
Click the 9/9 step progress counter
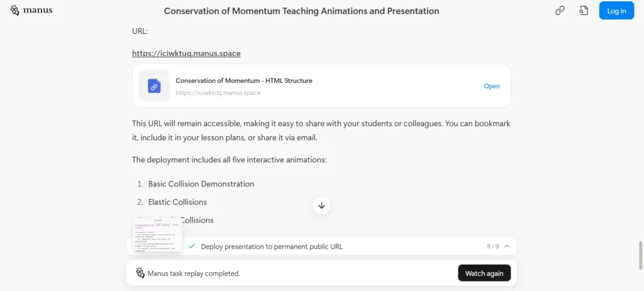pos(492,246)
